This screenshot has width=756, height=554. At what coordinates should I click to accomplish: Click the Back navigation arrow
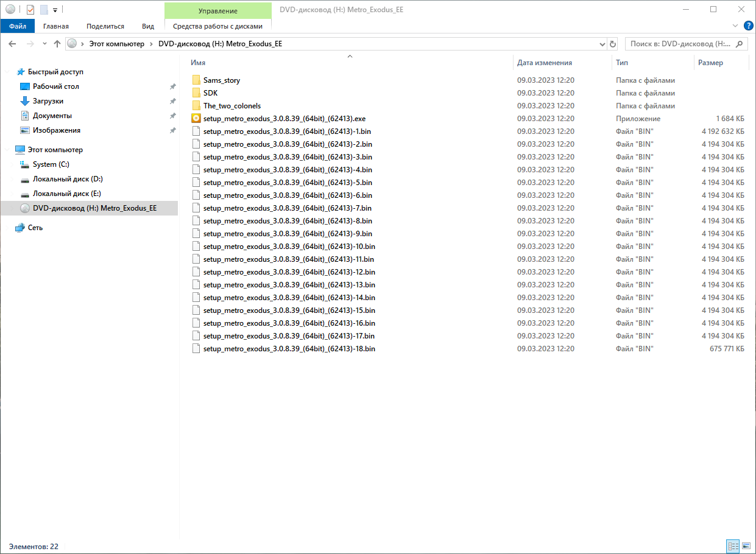12,44
